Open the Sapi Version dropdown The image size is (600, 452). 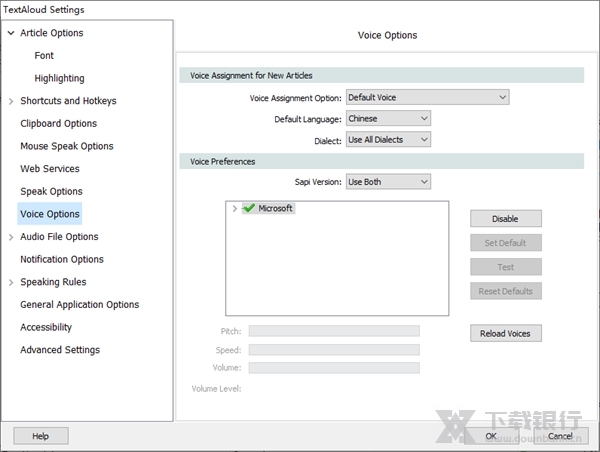click(x=388, y=182)
